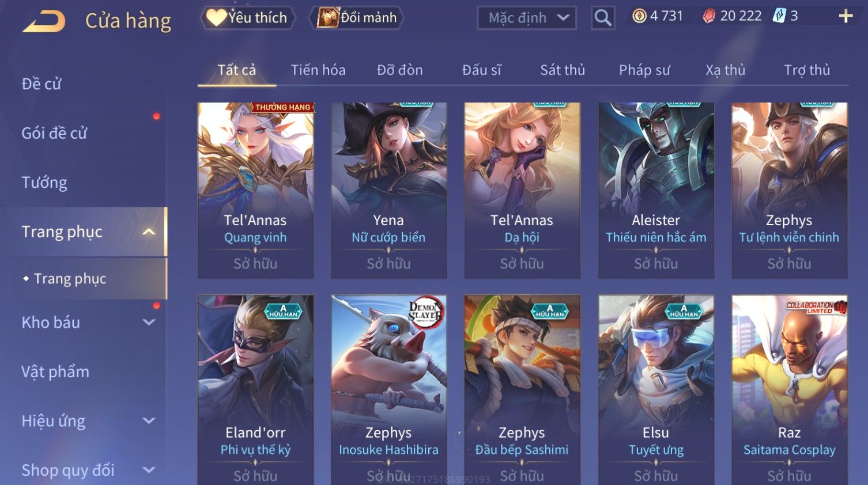868x485 pixels.
Task: Select the Tiến hóa tab
Action: pos(318,70)
